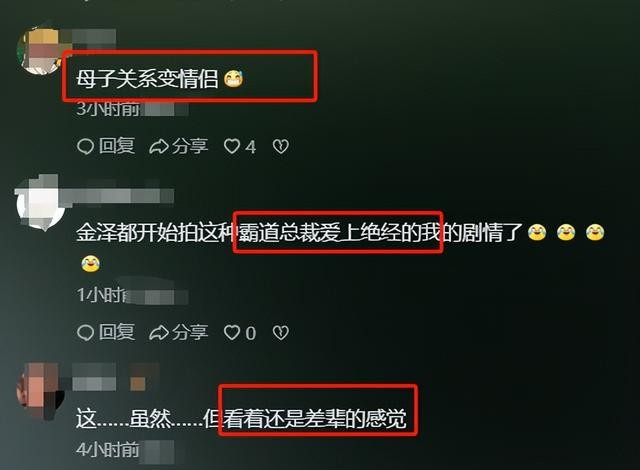Like the comment '母子关系变情侣'
Image resolution: width=640 pixels, height=470 pixels.
[x=240, y=146]
